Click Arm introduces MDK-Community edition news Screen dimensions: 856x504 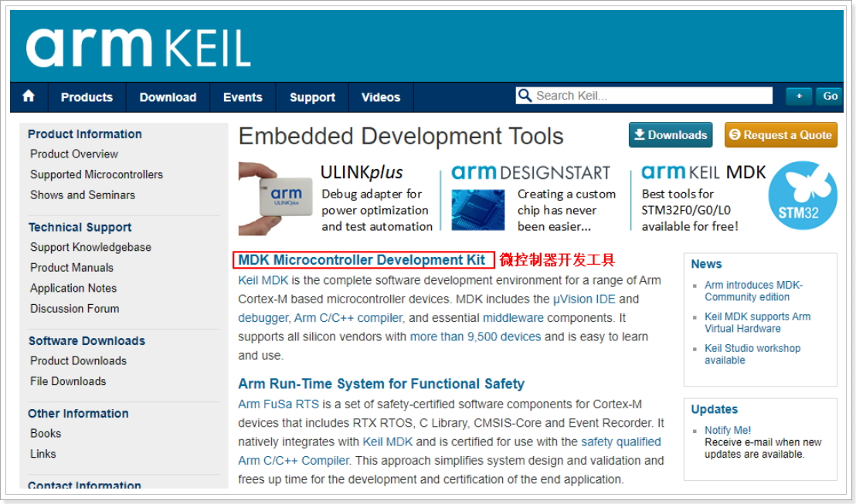click(x=753, y=291)
